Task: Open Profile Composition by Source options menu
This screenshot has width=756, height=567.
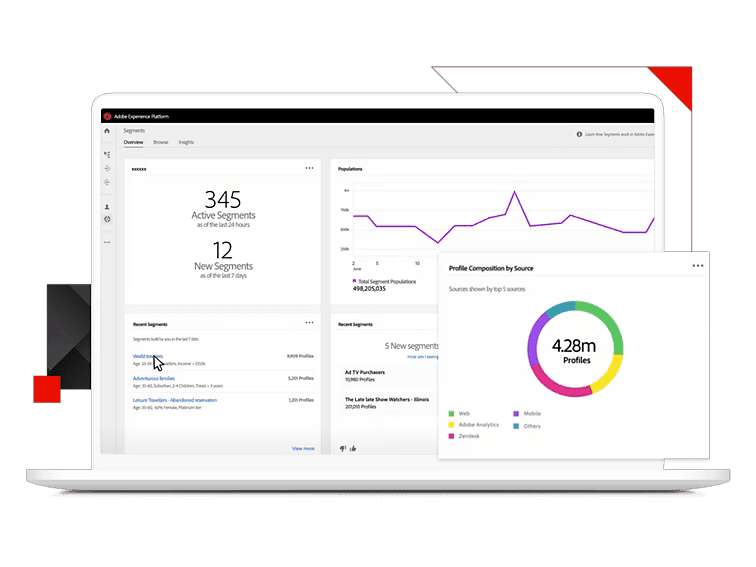Action: [x=698, y=266]
